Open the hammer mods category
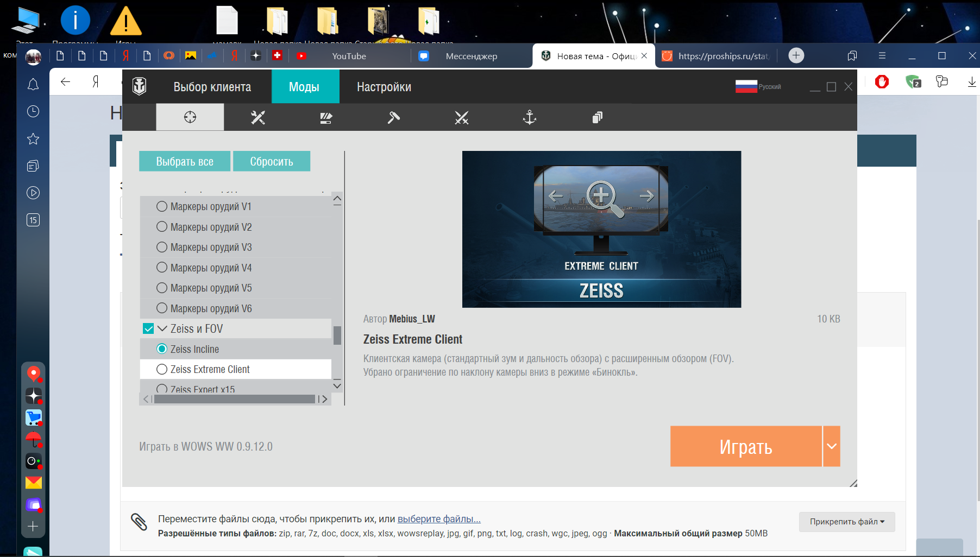This screenshot has height=557, width=980. [x=394, y=117]
